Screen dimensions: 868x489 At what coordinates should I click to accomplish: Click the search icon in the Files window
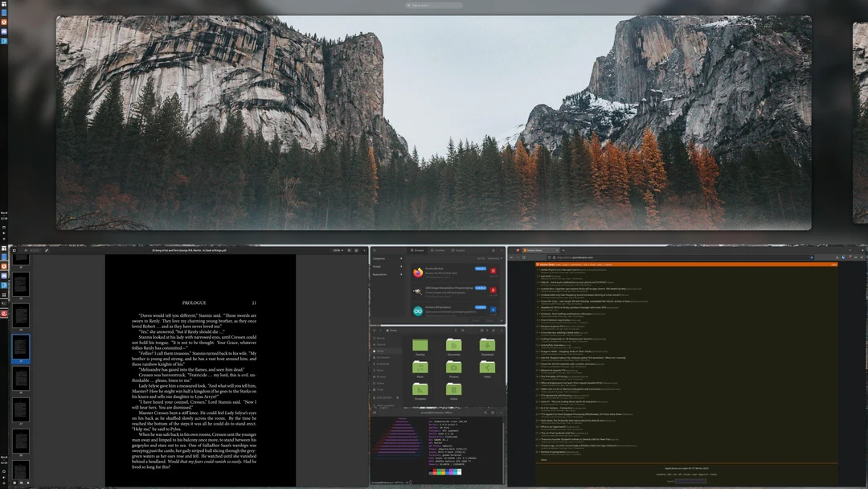pos(463,330)
